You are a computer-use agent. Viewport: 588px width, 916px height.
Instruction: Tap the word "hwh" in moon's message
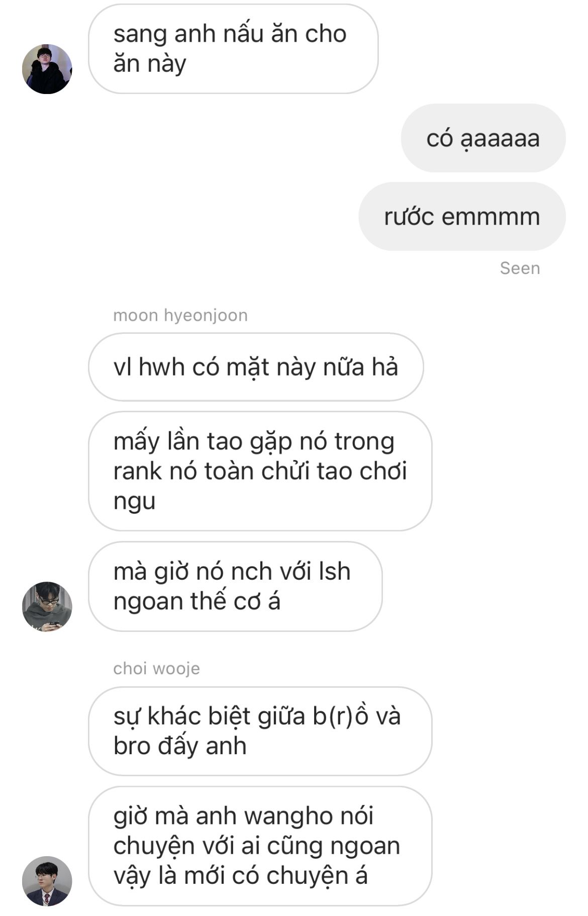161,367
